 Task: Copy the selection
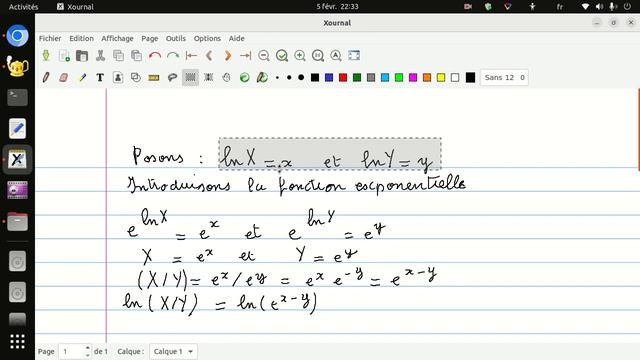coord(118,56)
